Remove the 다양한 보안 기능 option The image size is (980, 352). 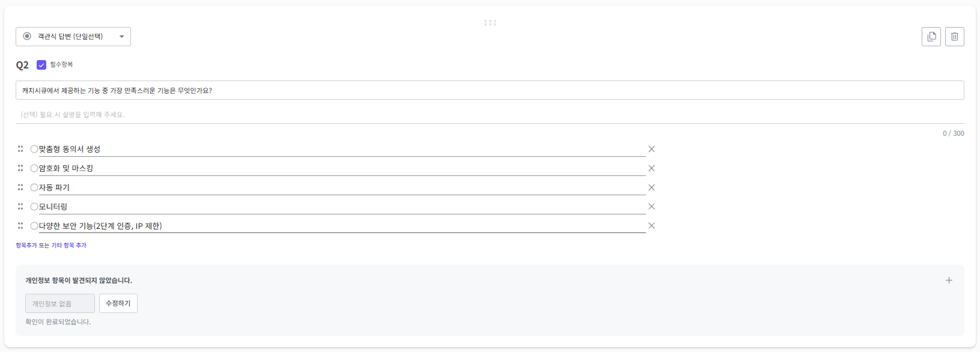[x=651, y=226]
